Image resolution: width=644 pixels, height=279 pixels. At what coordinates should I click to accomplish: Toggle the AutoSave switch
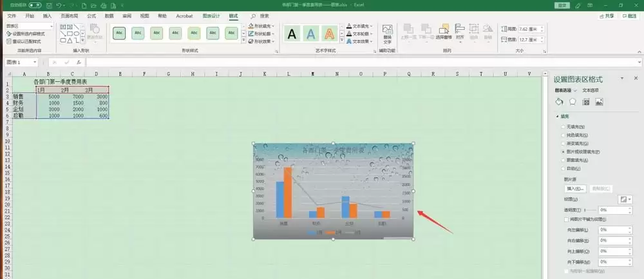click(35, 5)
